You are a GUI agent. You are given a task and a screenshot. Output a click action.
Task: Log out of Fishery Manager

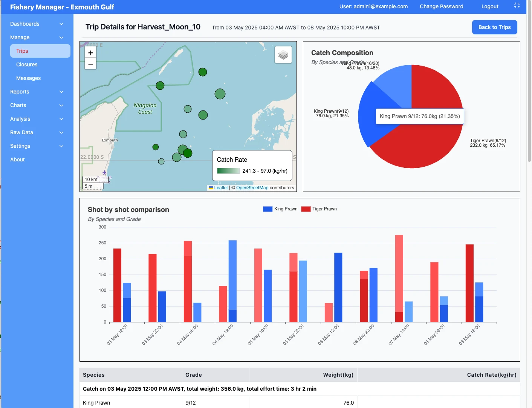pos(489,6)
